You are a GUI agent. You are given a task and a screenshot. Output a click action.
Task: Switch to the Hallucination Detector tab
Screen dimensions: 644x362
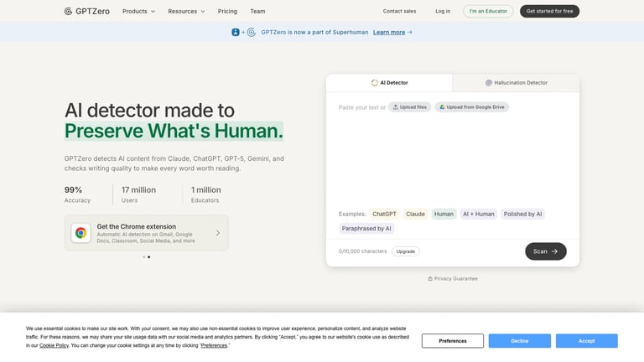(517, 82)
